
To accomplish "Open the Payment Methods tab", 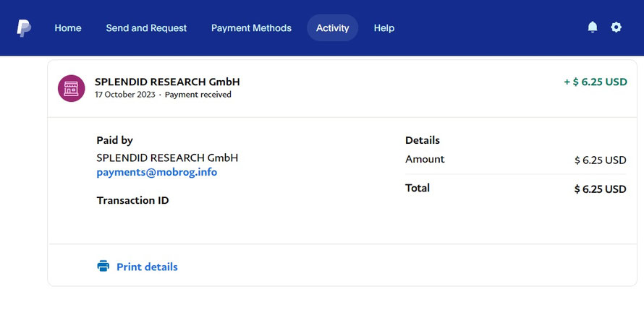I will (x=251, y=28).
